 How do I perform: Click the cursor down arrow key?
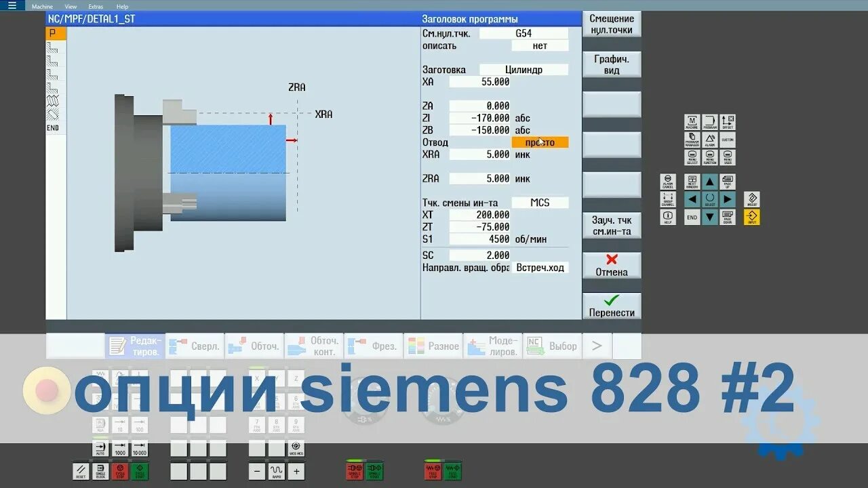click(709, 217)
